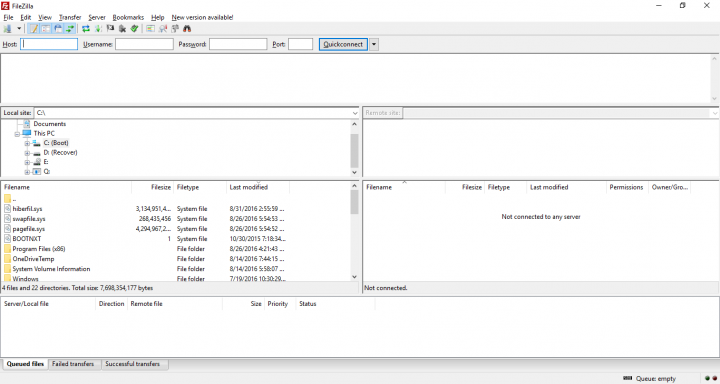Screen dimensions: 720x384
Task: Sort local list by Filename column
Action: point(67,187)
